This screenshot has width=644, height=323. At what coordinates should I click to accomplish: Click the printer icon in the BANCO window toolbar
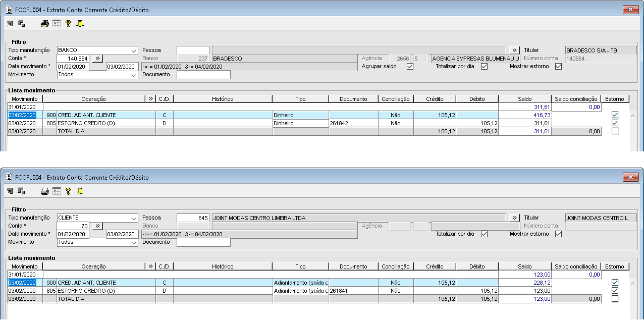(44, 23)
